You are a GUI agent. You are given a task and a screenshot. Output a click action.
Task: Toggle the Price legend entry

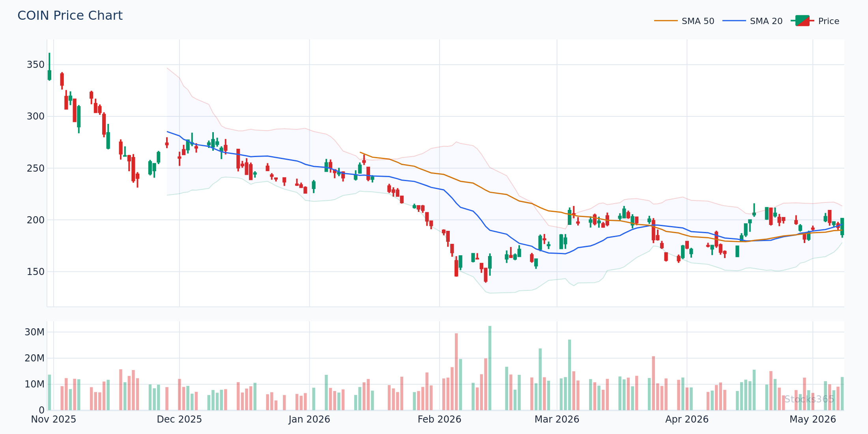[815, 21]
